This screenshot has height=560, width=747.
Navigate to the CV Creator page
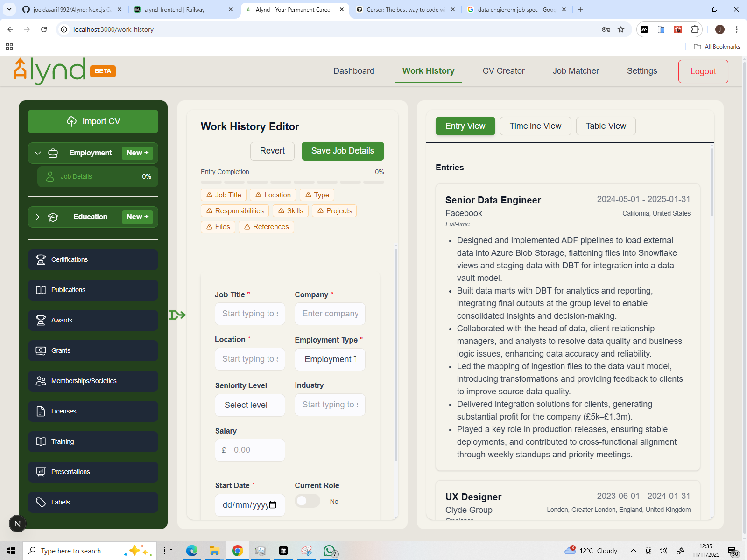tap(503, 71)
